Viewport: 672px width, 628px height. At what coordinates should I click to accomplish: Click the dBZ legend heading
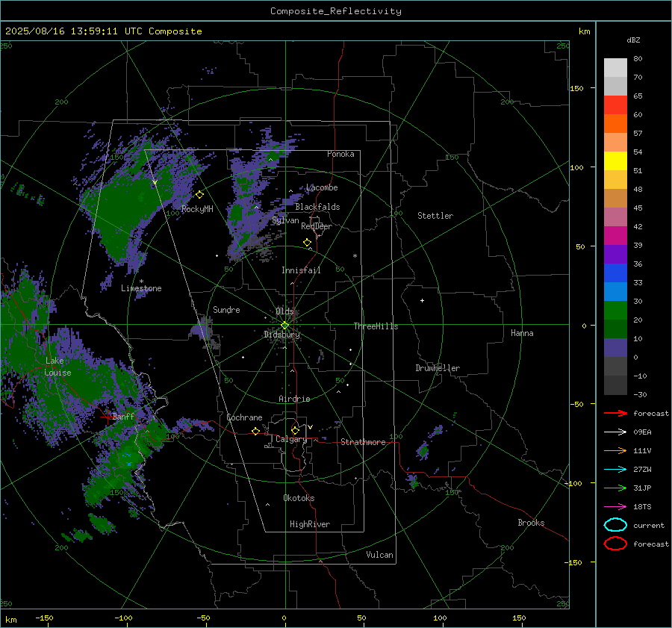(633, 40)
